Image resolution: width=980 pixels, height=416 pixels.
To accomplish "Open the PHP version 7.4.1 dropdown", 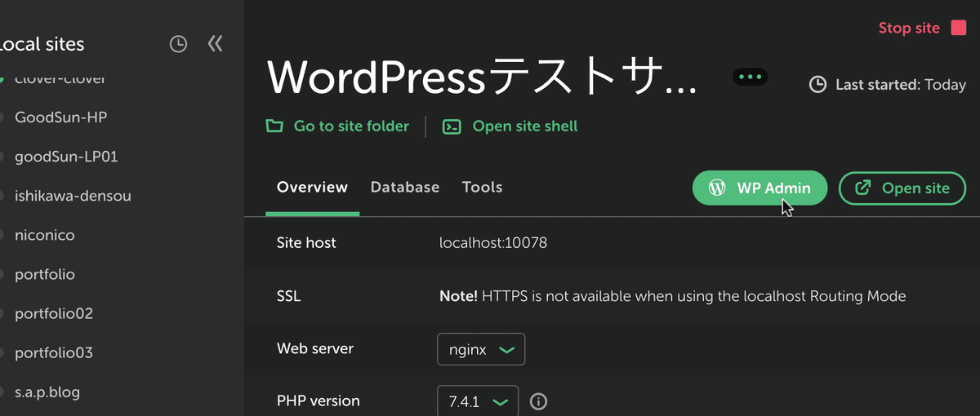I will click(478, 401).
